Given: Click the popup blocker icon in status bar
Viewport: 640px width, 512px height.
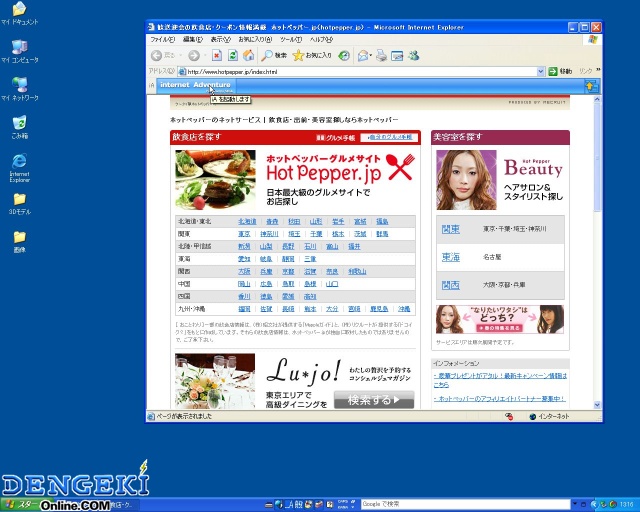Looking at the screenshot, I should click(509, 416).
